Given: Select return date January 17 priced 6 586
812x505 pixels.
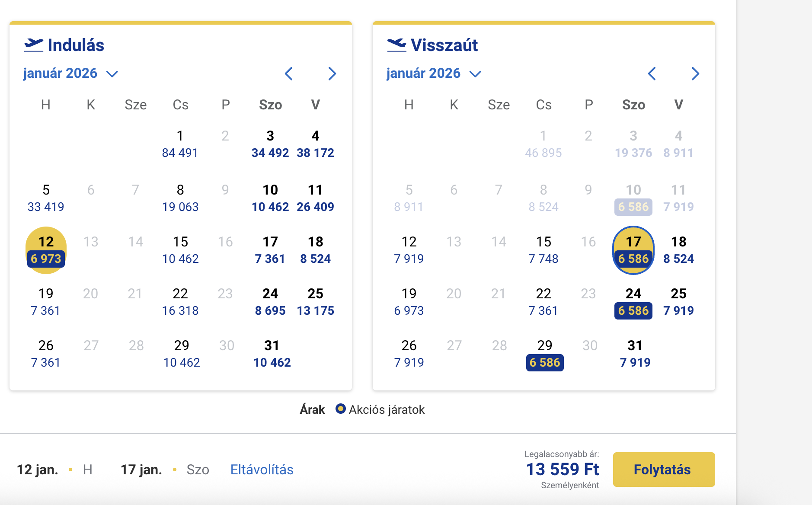Looking at the screenshot, I should pyautogui.click(x=633, y=250).
